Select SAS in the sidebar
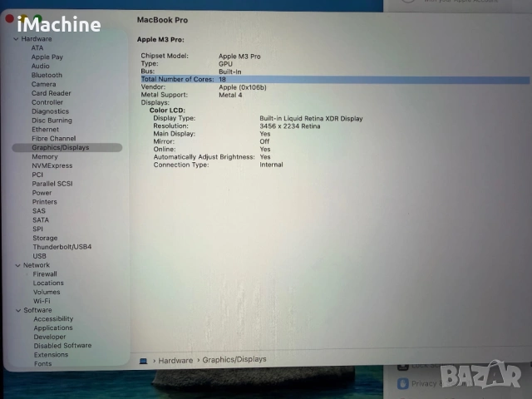532x399 pixels. coord(39,210)
